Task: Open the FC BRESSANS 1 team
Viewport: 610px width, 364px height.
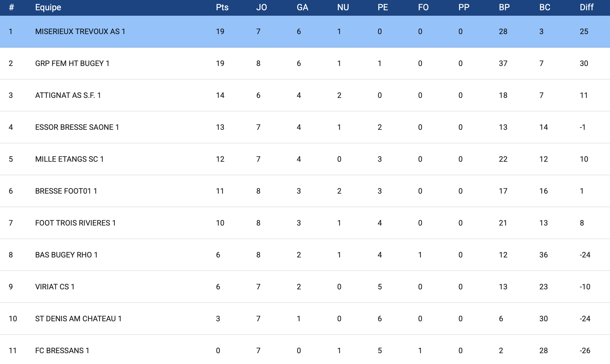Action: click(x=62, y=351)
